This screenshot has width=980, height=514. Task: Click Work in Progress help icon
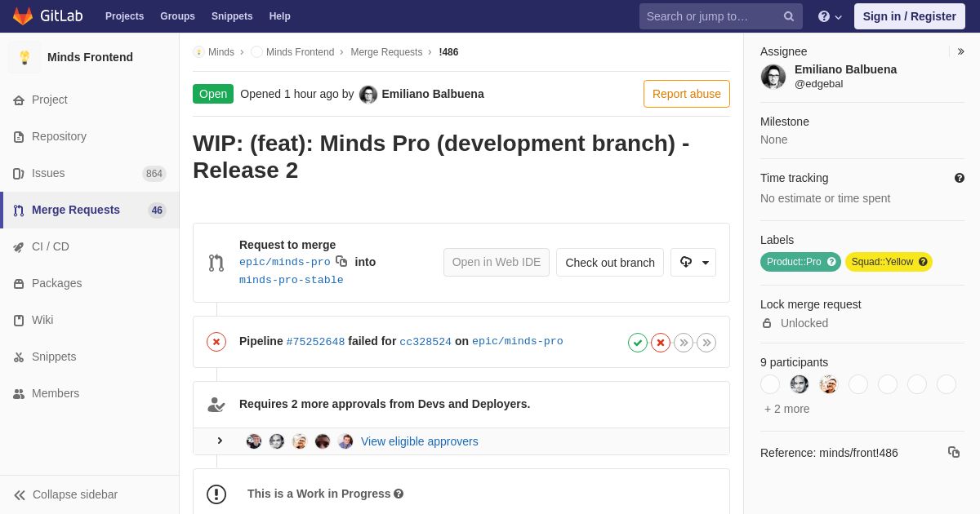(399, 494)
